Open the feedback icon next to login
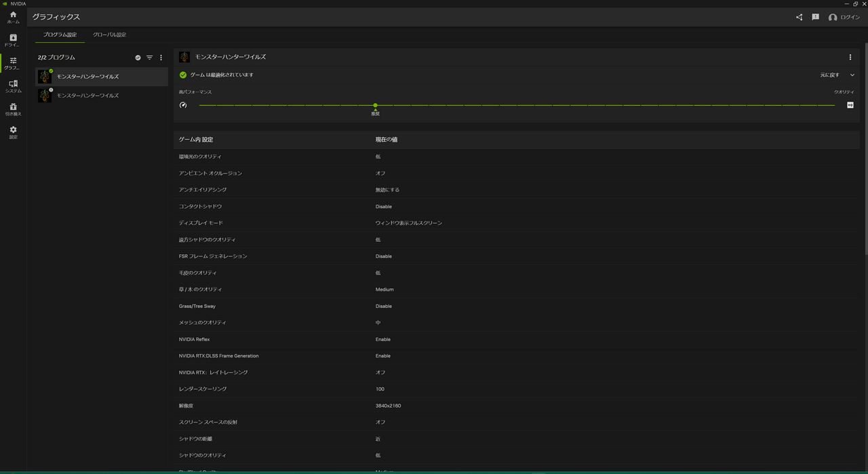 click(815, 17)
